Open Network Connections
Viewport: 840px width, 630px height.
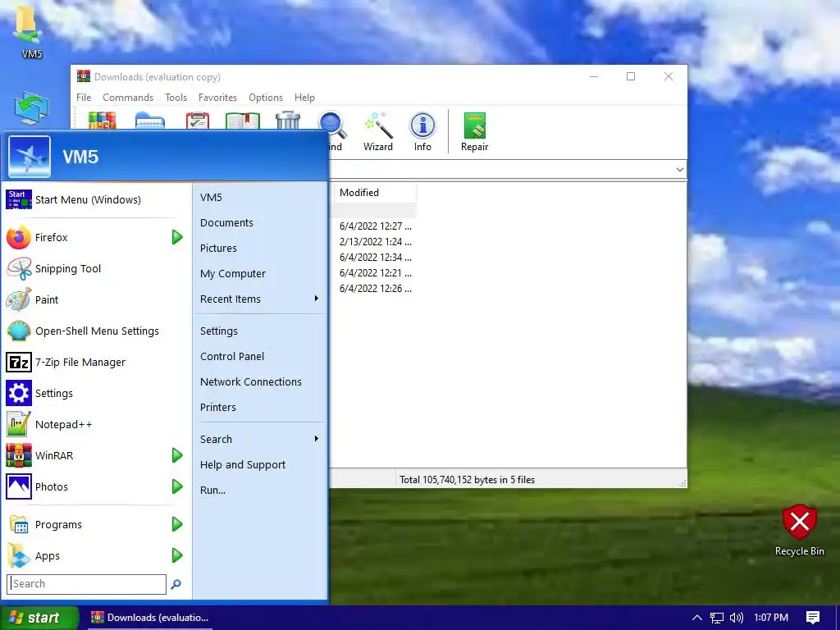[x=251, y=382]
